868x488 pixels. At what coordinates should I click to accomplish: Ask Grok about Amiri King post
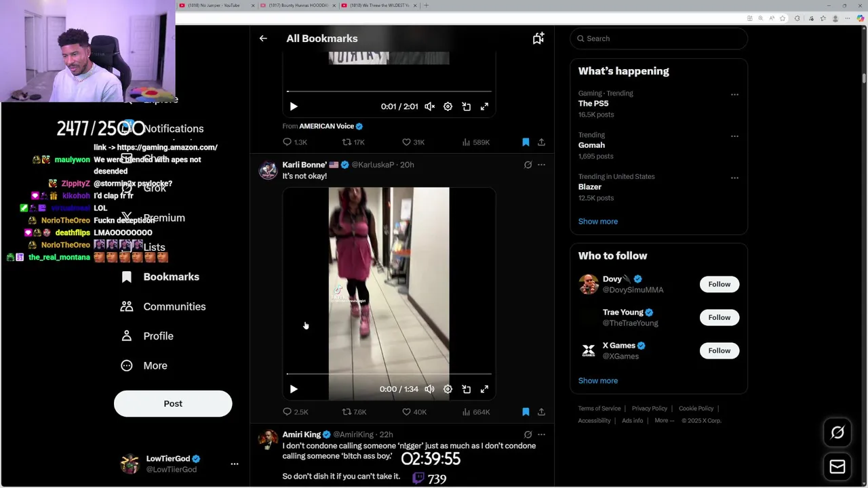point(528,434)
